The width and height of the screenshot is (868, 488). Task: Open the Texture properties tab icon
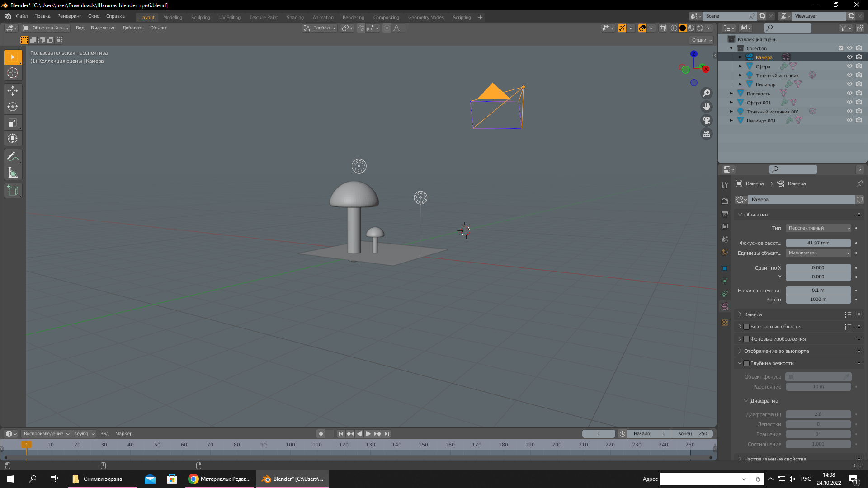tap(725, 323)
